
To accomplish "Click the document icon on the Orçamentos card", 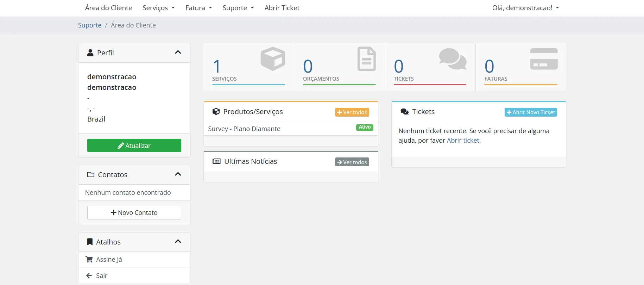I will pos(367,59).
